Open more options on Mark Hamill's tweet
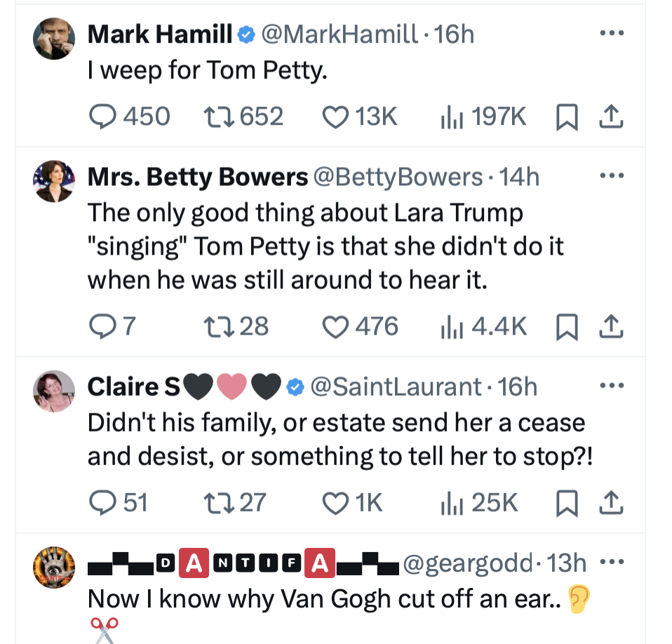This screenshot has height=644, width=672. (x=612, y=33)
